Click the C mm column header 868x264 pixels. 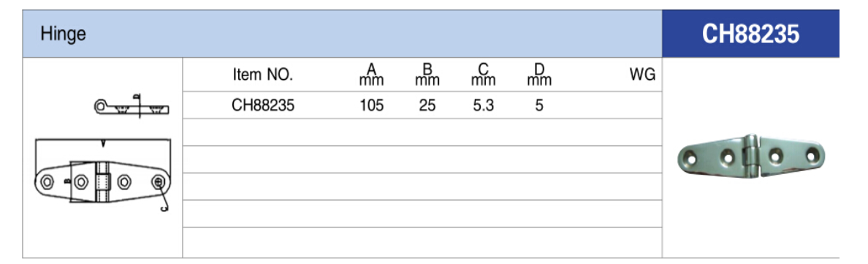tap(483, 75)
